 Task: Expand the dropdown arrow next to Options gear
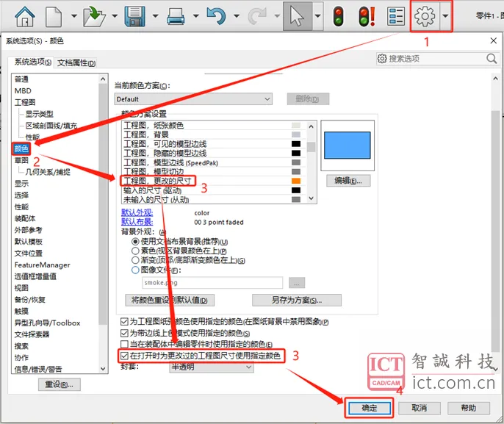(445, 15)
